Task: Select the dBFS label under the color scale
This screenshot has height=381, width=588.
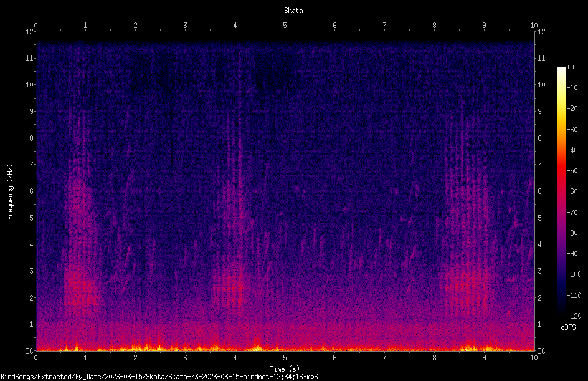Action: [x=568, y=327]
